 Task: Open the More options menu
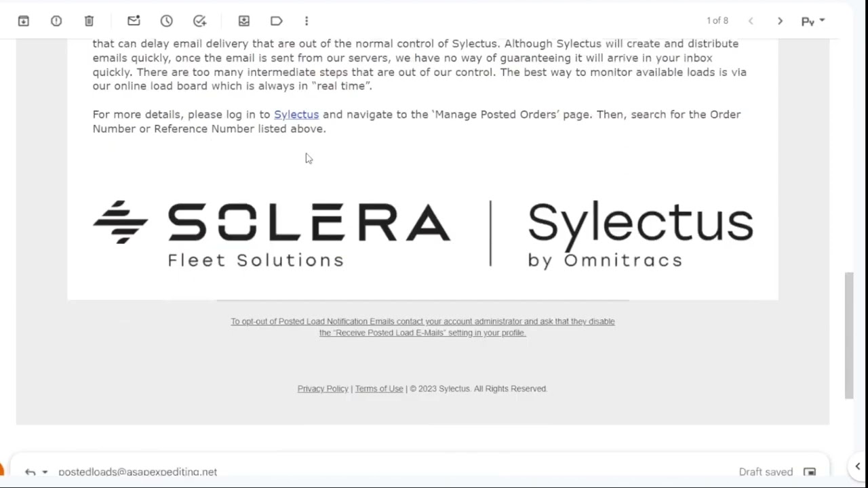point(307,21)
